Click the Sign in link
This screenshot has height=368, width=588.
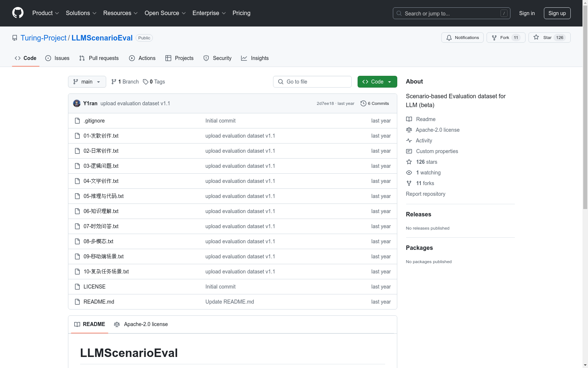(527, 13)
